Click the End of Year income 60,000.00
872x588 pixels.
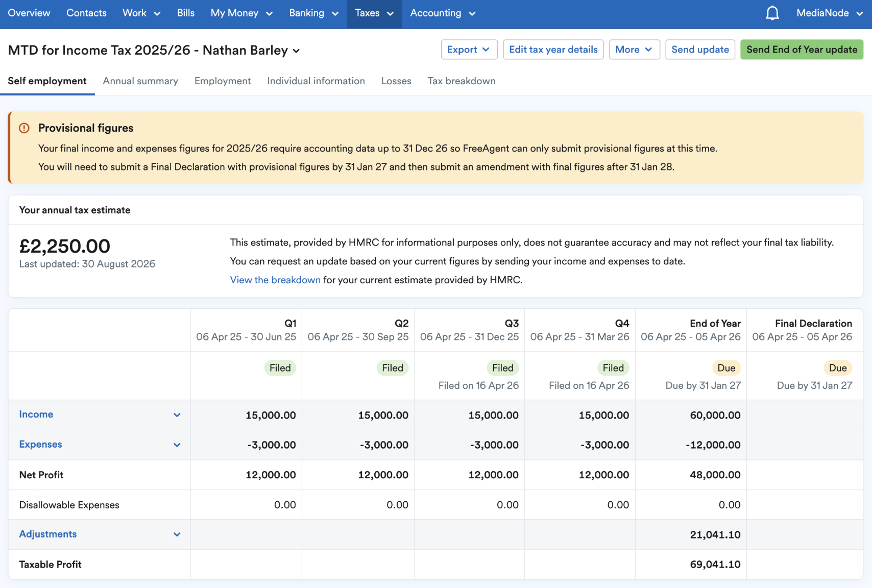click(715, 415)
